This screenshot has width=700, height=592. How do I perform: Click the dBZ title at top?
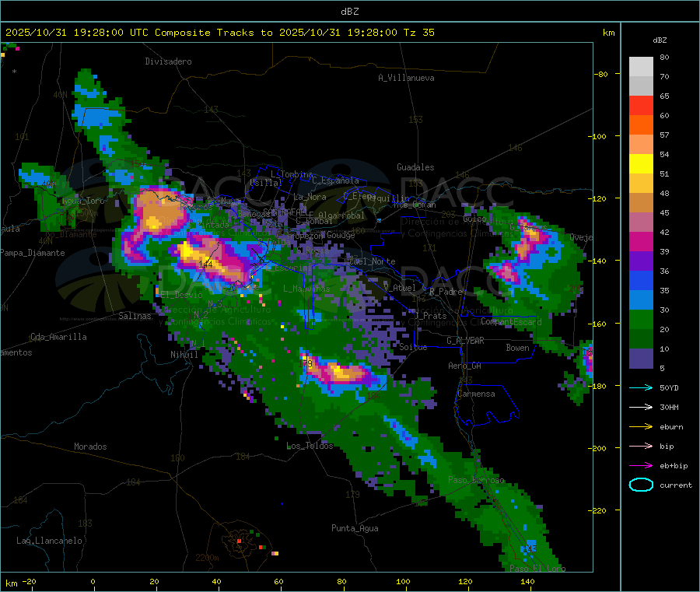click(349, 11)
